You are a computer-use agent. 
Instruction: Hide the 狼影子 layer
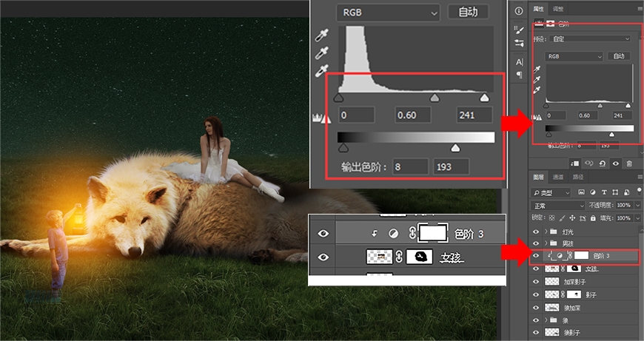536,332
